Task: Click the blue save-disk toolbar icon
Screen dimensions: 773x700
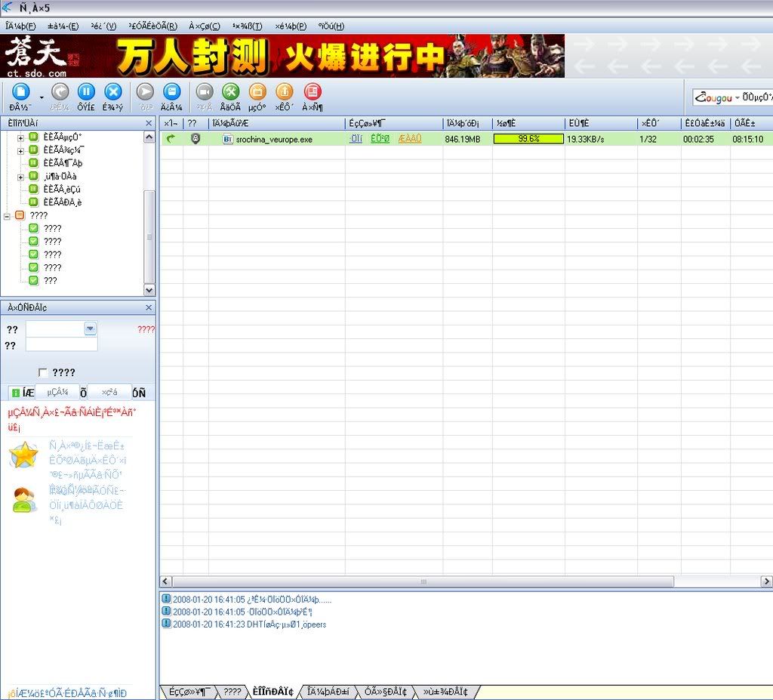Action: click(x=172, y=92)
